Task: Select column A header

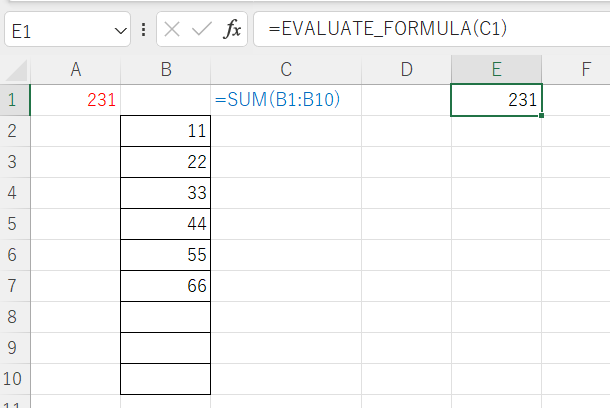Action: 75,69
